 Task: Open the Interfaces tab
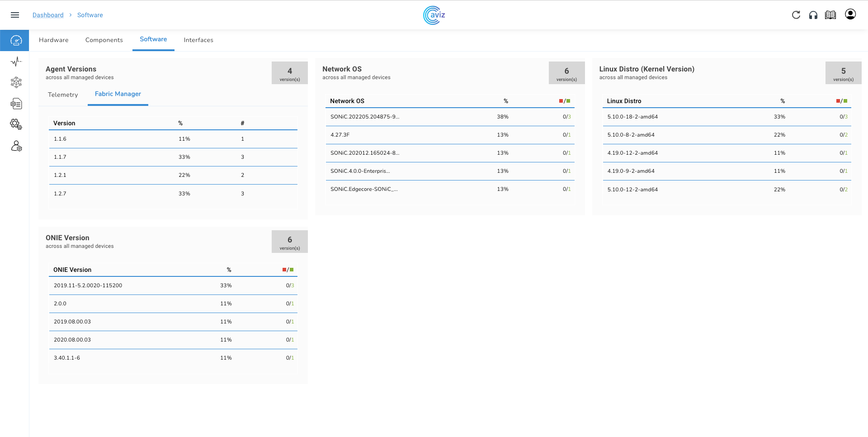(x=198, y=40)
